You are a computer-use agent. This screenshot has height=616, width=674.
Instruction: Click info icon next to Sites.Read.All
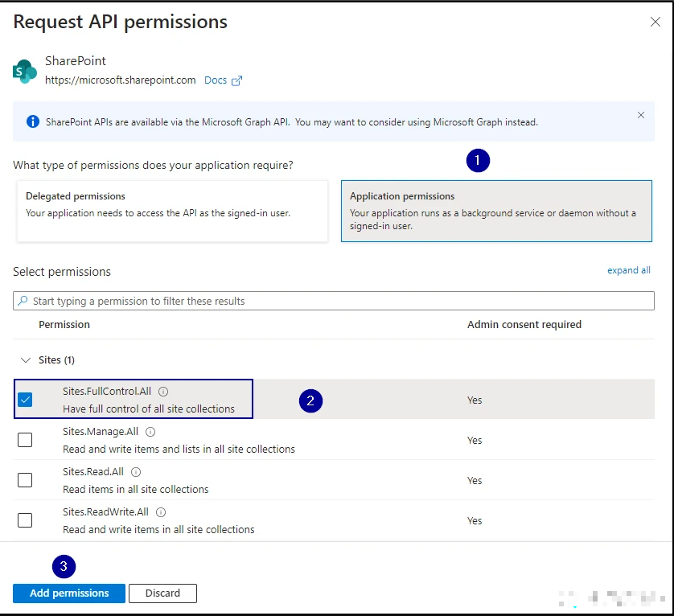click(x=136, y=472)
